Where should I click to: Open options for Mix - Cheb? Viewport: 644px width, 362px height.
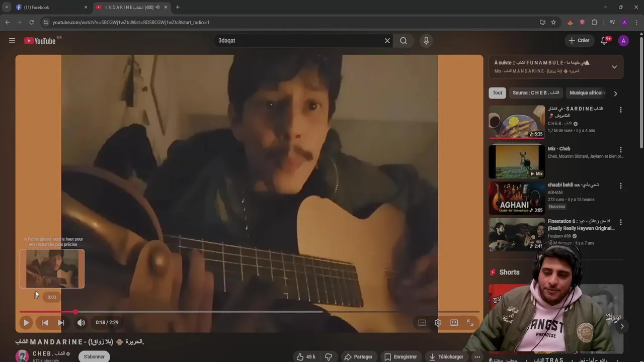click(620, 150)
